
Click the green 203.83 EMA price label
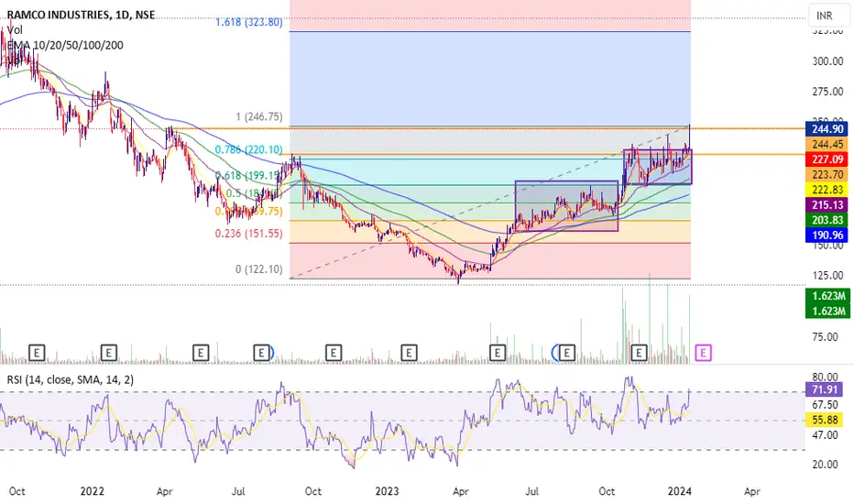point(827,220)
